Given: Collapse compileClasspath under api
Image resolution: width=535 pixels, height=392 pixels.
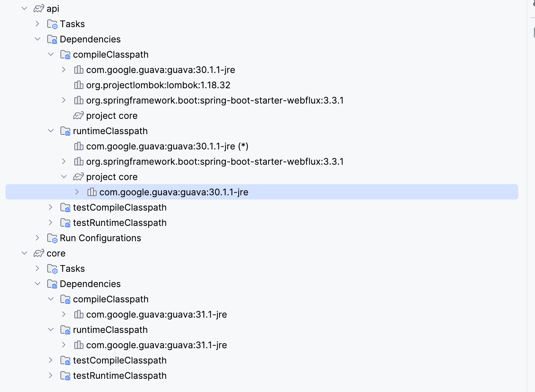Looking at the screenshot, I should click(x=51, y=54).
